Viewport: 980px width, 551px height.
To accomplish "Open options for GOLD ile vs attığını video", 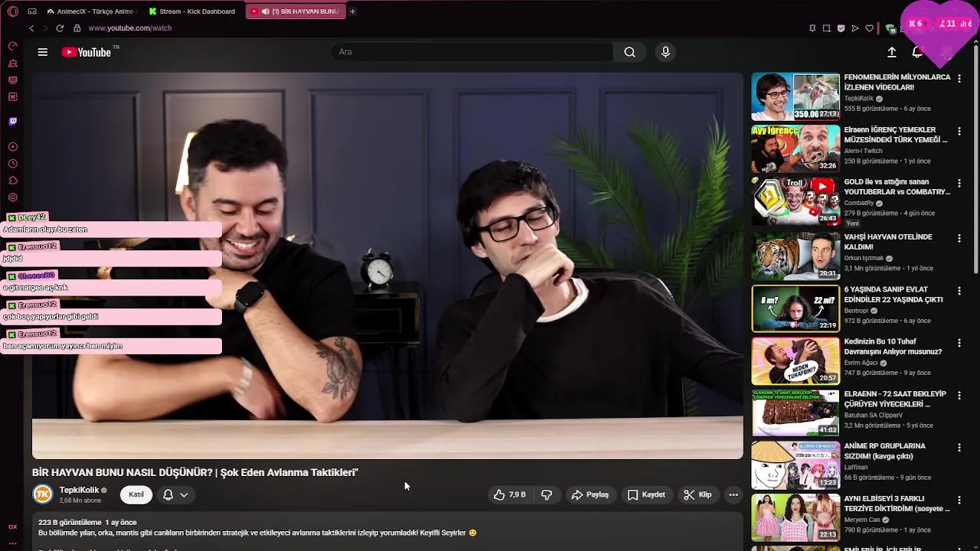I will pyautogui.click(x=959, y=183).
